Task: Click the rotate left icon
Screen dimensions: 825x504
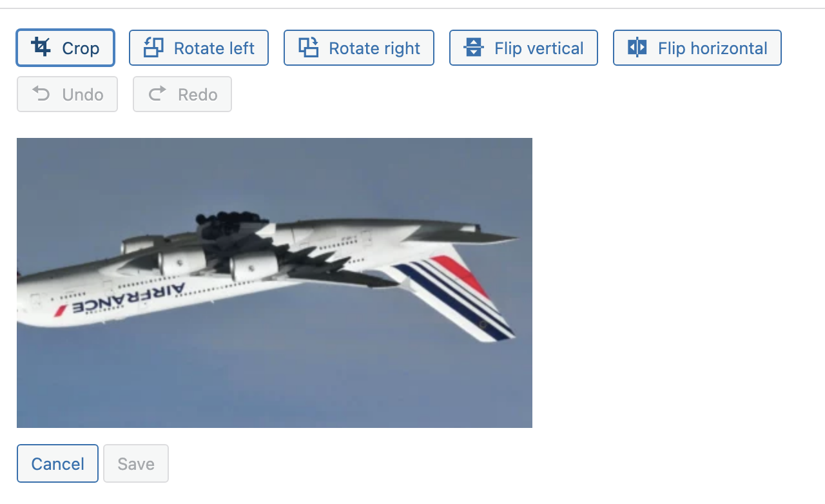Action: (x=153, y=47)
